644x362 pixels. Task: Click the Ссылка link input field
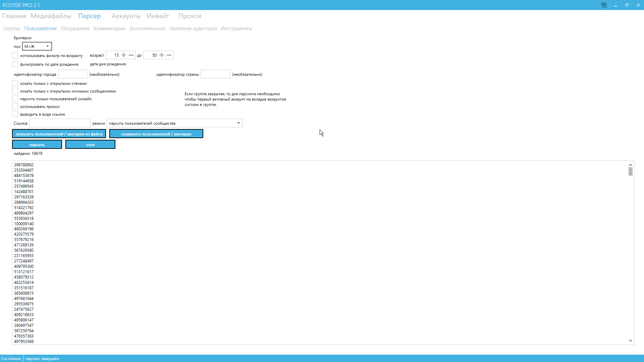[60, 123]
